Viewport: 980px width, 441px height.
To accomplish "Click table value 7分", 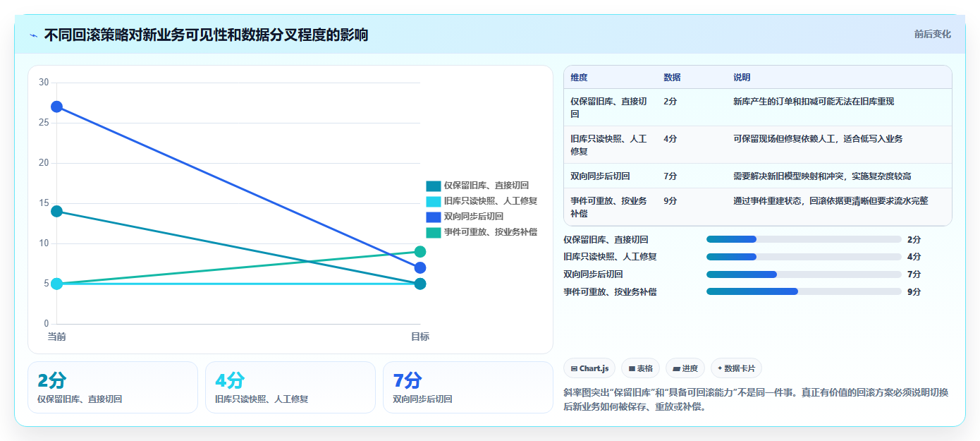I will pyautogui.click(x=670, y=176).
